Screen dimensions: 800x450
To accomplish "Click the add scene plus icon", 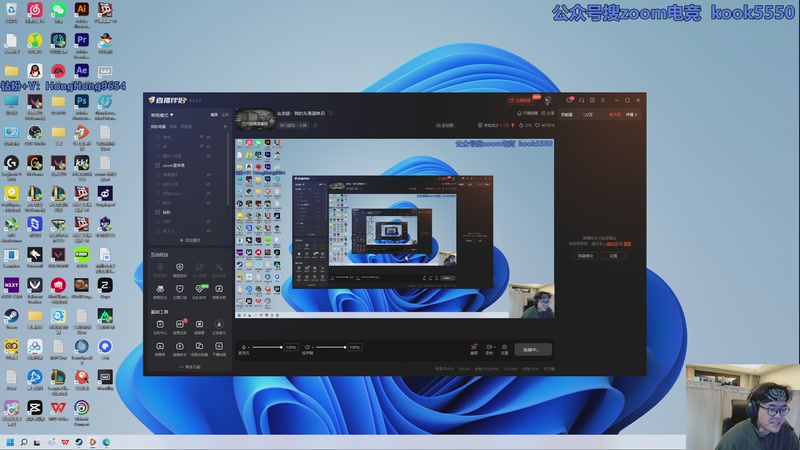I will point(225,127).
